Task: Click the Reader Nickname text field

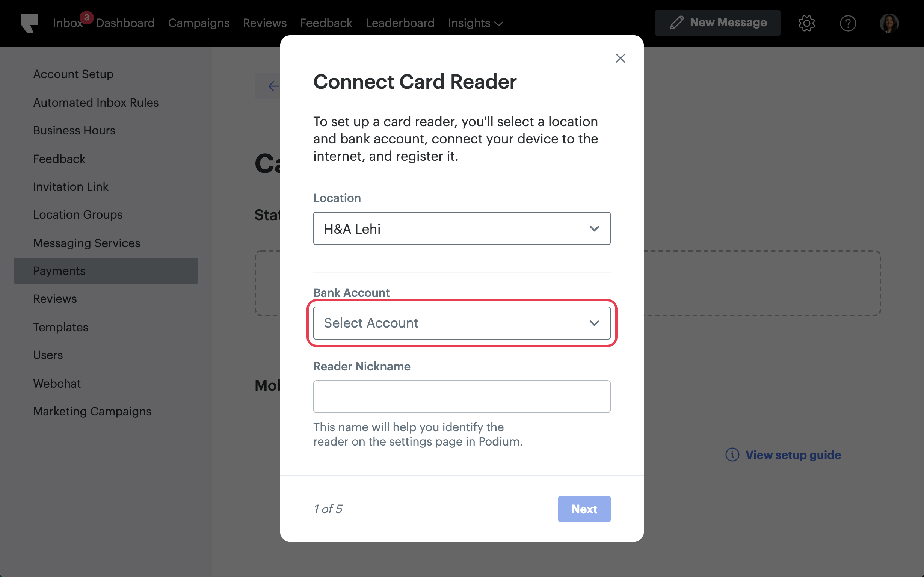Action: coord(462,397)
